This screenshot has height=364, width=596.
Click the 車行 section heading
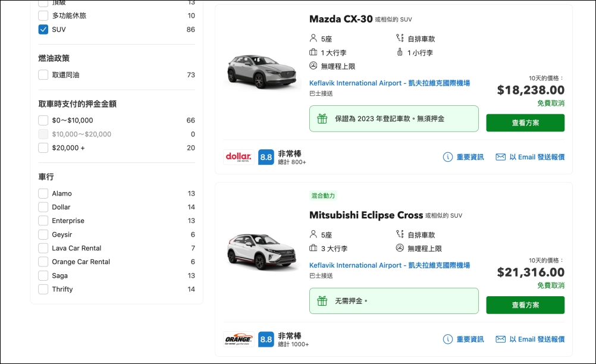tap(46, 177)
